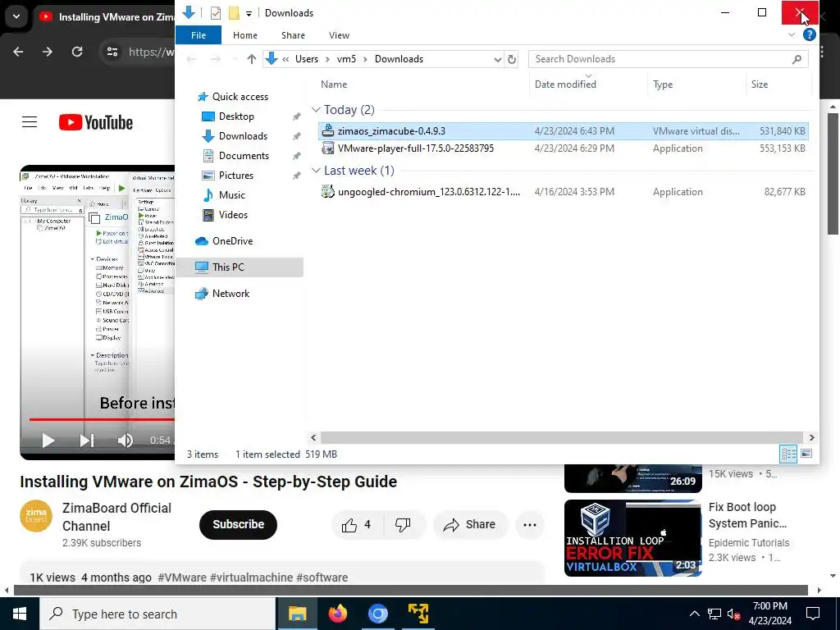Open the Windows Start menu
The height and width of the screenshot is (630, 840).
point(20,614)
